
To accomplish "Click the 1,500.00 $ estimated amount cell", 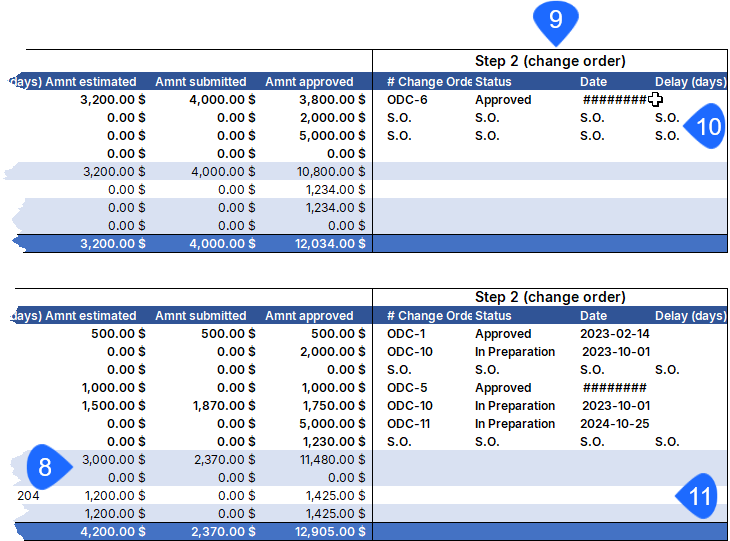I will [114, 406].
